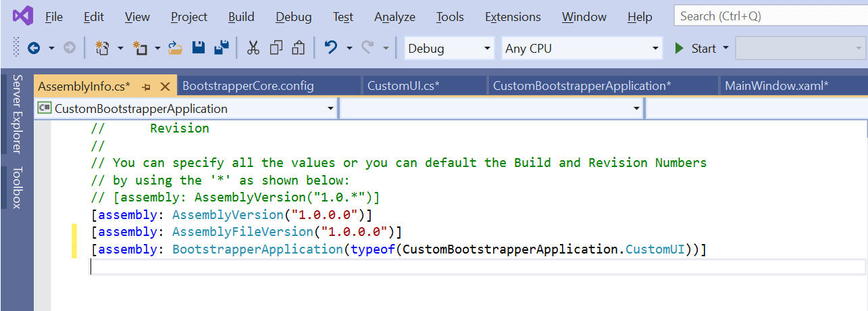Open the Server Explorer side panel
Screen dimensions: 868x311
click(18, 114)
